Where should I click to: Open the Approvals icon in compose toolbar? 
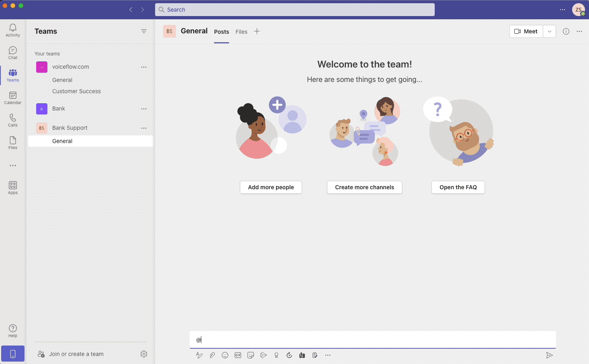coord(289,355)
